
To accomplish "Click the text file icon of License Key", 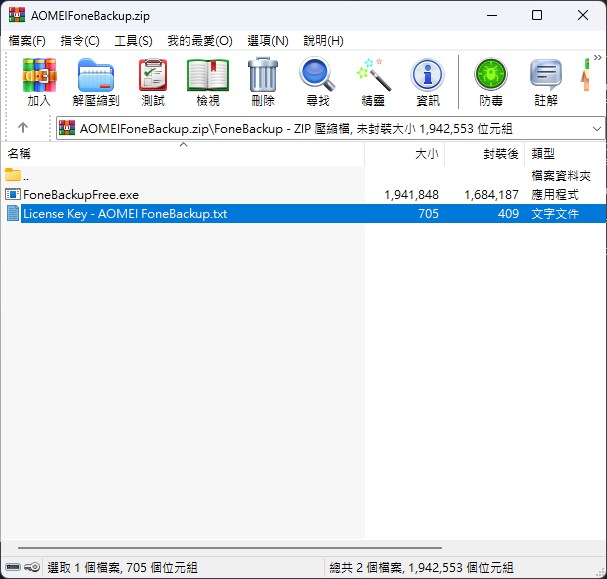I will [x=12, y=214].
